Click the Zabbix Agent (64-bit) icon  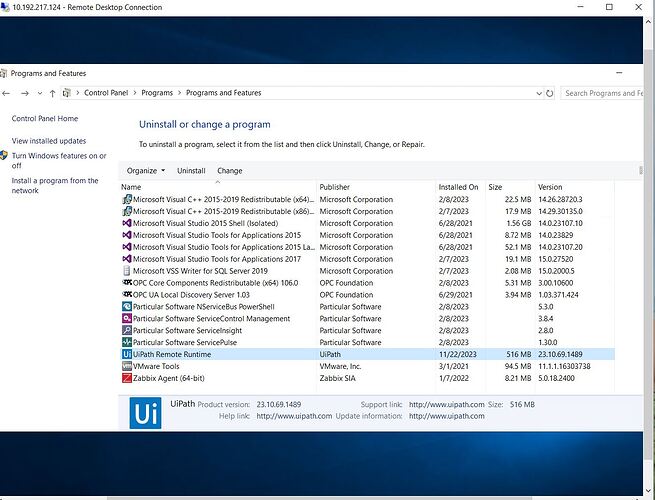(x=127, y=378)
